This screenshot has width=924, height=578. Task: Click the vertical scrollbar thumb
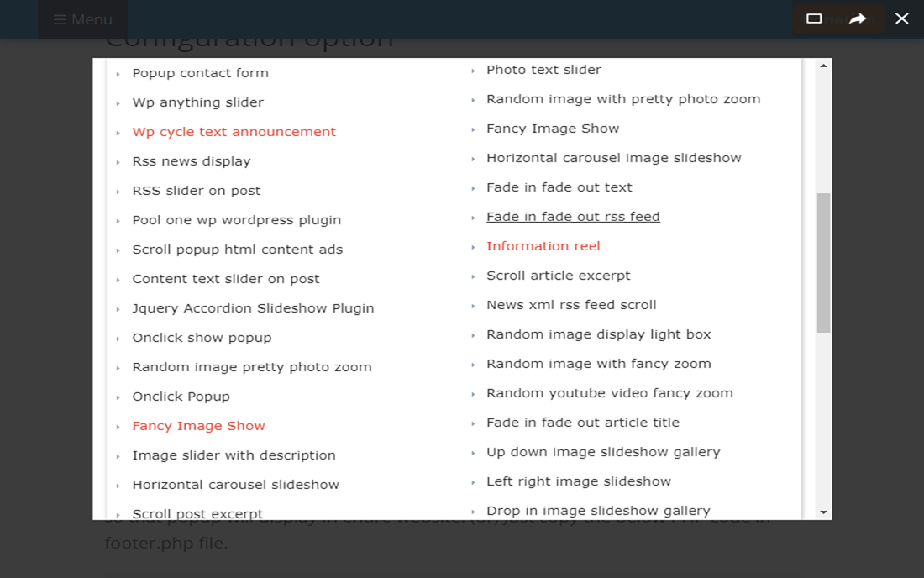824,262
